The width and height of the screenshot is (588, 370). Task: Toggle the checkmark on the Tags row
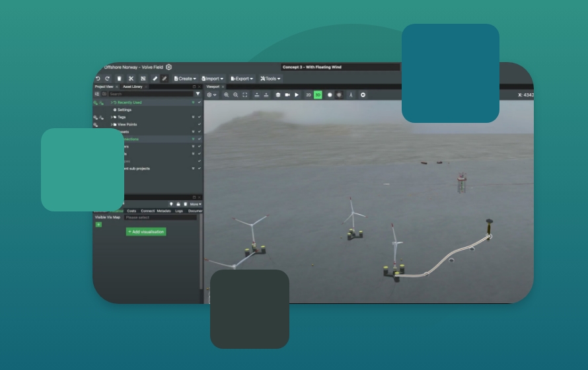199,117
